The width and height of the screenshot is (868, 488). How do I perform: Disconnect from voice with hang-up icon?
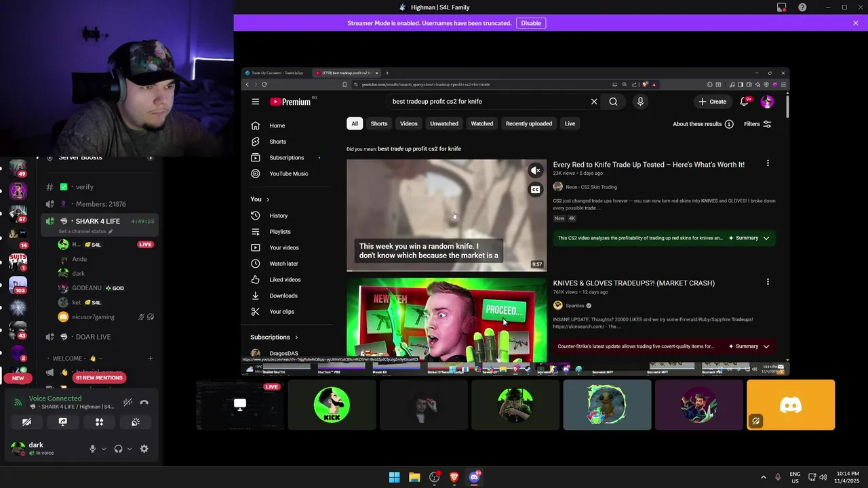point(144,402)
